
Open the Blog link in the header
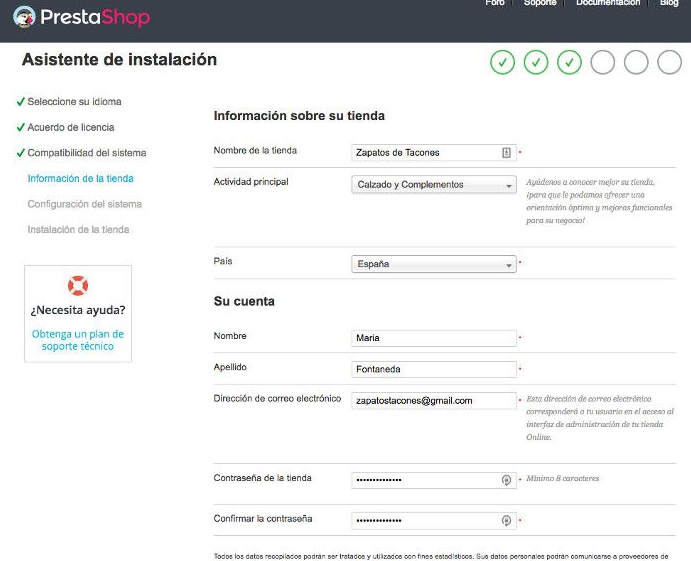point(669,4)
